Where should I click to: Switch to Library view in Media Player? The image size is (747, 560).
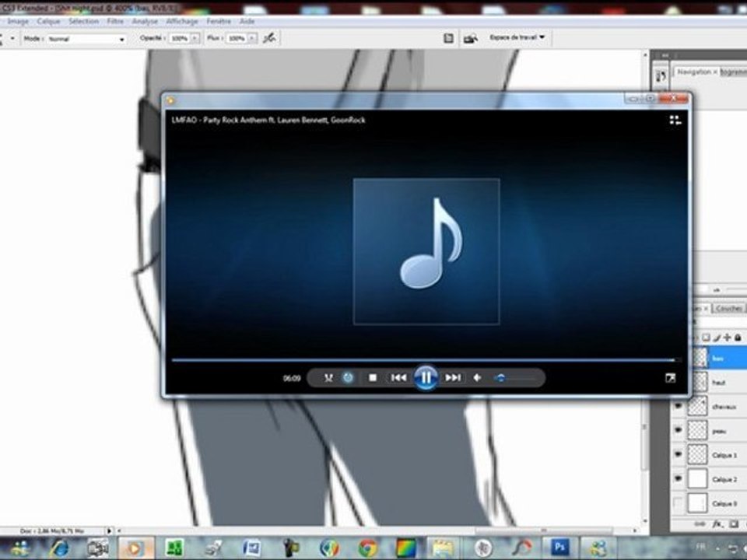(675, 120)
